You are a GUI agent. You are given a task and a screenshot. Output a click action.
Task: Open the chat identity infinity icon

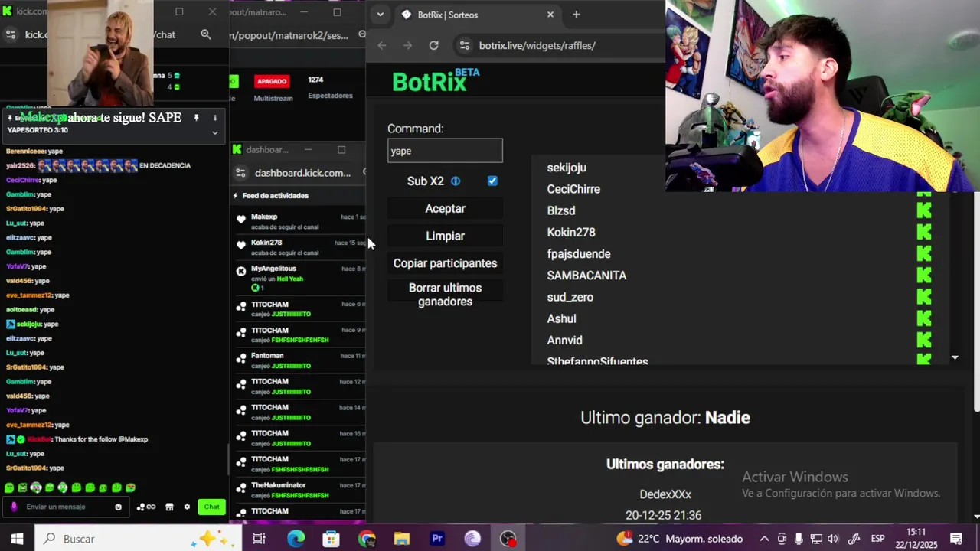point(146,507)
